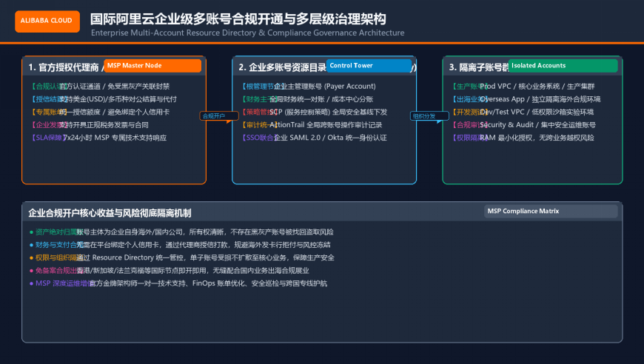
Task: Click the blue bullet before 财务与支付合规
Action: 31,245
